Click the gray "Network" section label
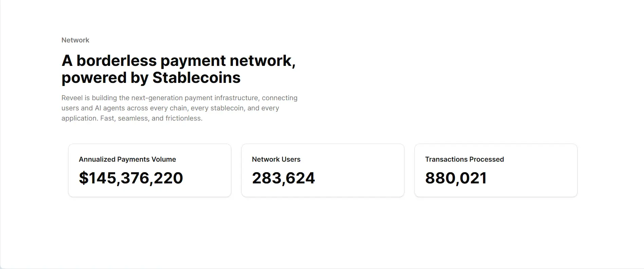Image resolution: width=644 pixels, height=269 pixels. coord(75,40)
